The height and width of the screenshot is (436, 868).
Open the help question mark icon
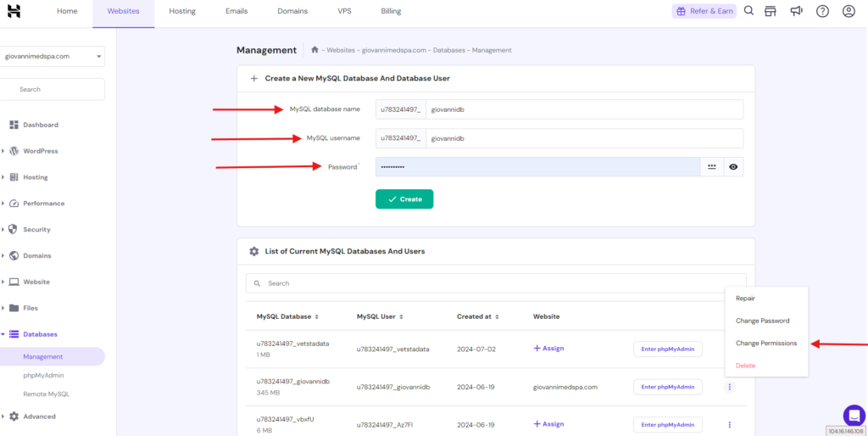tap(822, 11)
